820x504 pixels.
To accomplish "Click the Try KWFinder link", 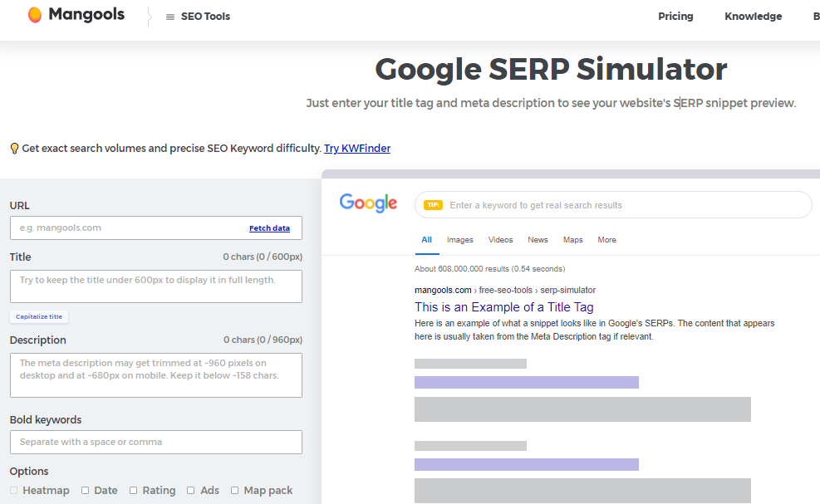I will [357, 149].
